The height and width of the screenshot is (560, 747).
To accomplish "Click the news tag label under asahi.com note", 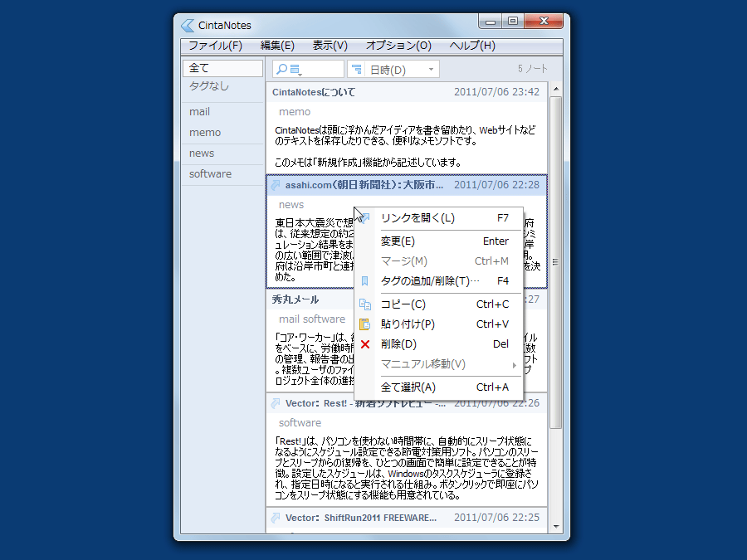I will pos(291,205).
